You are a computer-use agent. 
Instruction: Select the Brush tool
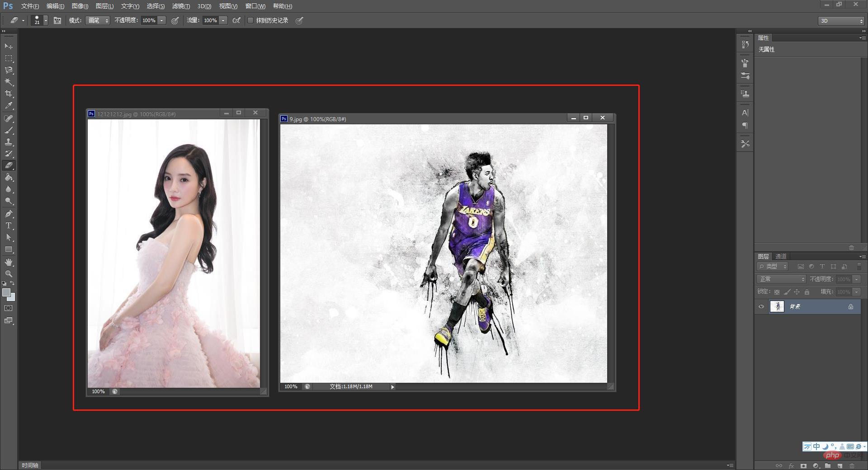(9, 130)
